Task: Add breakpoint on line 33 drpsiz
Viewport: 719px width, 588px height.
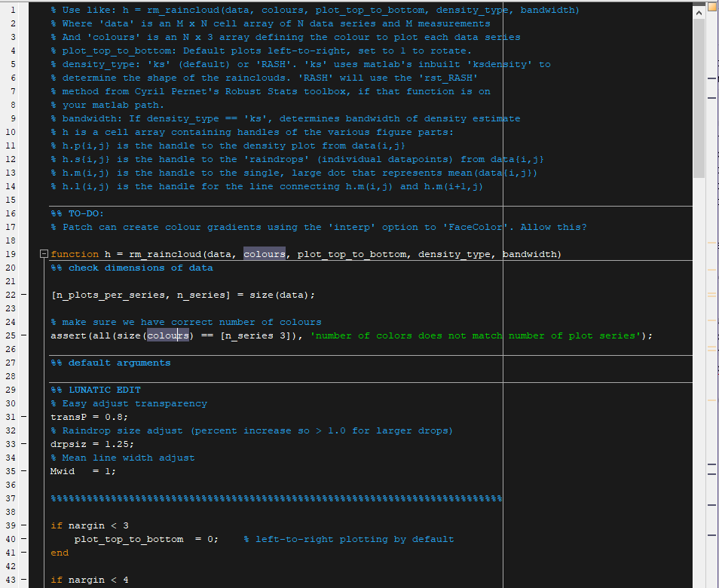Action: click(26, 444)
